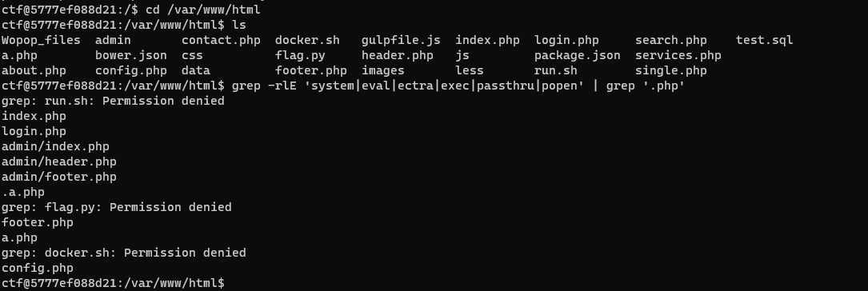Click admin/header.php in grep results
Image resolution: width=868 pixels, height=291 pixels.
59,161
